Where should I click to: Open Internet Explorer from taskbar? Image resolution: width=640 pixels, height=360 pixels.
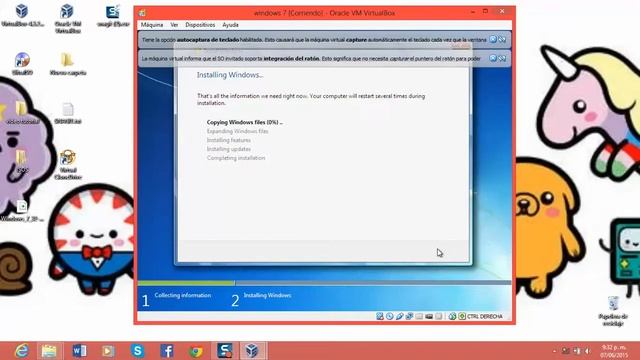tap(21, 351)
